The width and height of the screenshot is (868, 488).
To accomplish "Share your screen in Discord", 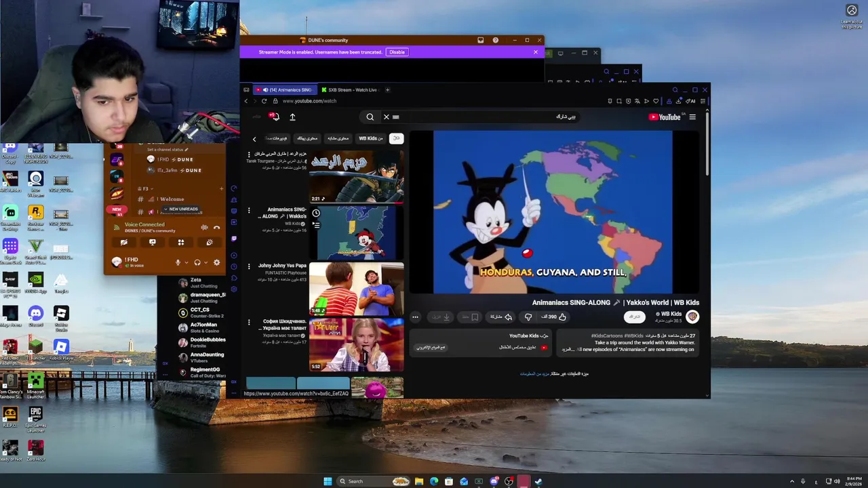I will (x=153, y=242).
